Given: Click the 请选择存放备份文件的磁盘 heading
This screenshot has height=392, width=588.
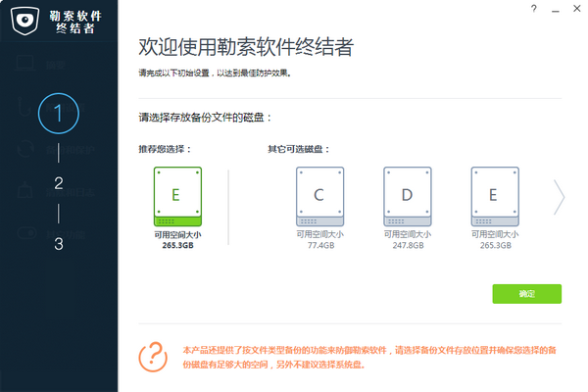Looking at the screenshot, I should 205,118.
